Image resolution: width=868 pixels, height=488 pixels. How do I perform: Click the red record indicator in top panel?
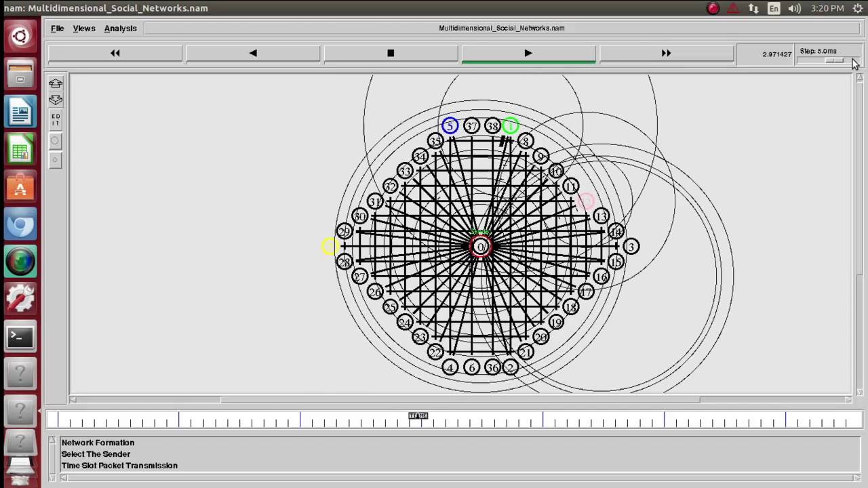tap(713, 8)
